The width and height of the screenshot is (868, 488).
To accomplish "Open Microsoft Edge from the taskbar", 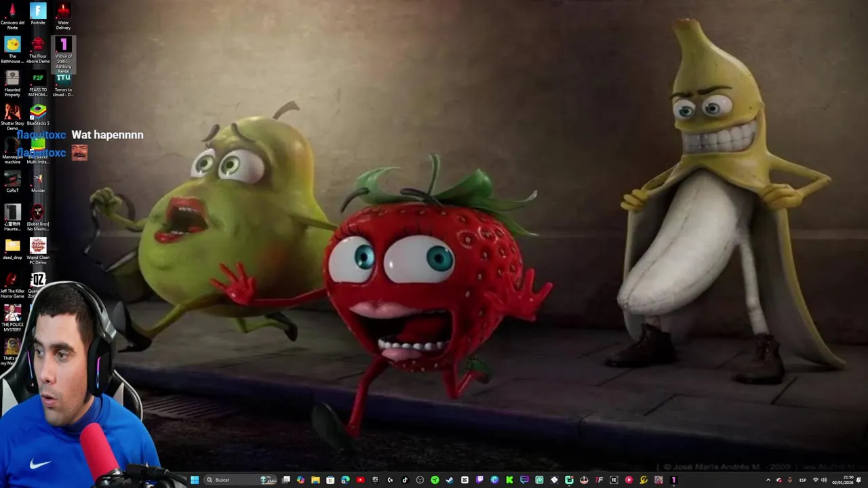I will (x=345, y=480).
